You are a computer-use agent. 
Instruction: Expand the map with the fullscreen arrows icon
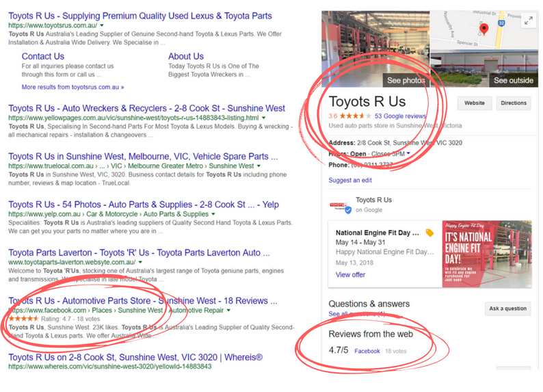tap(529, 21)
